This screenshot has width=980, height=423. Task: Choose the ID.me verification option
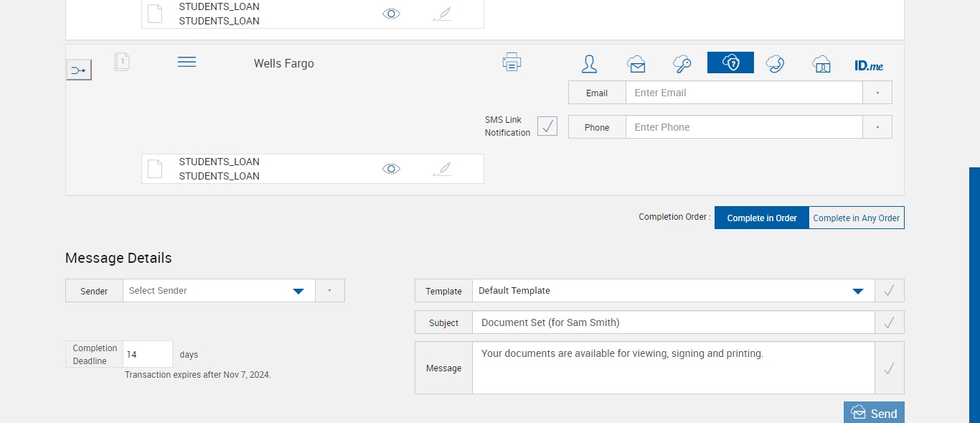coord(869,65)
